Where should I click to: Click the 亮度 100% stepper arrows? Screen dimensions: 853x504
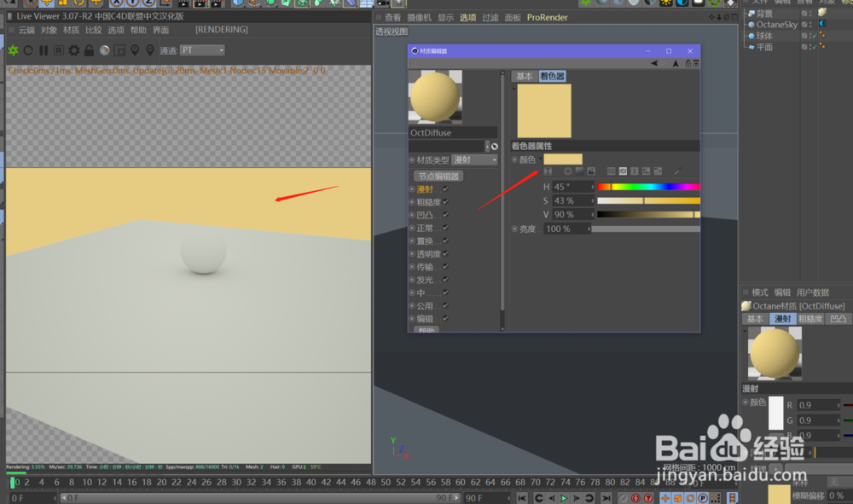(589, 229)
